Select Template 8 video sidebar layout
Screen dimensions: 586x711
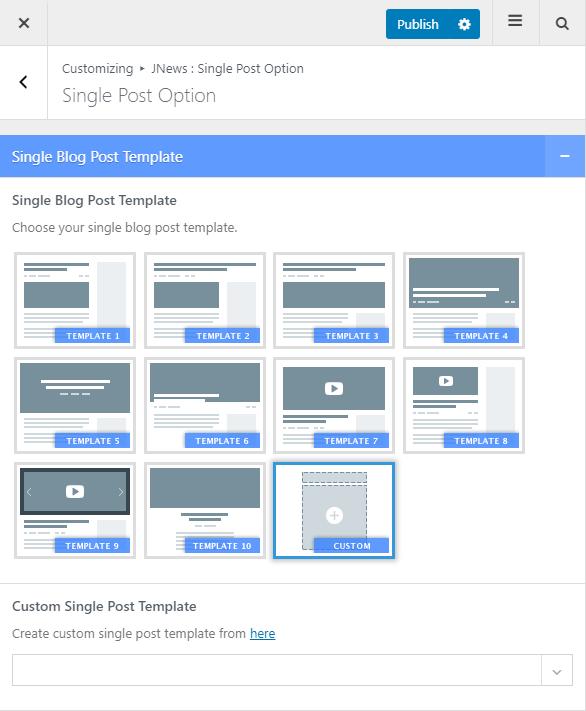point(464,405)
